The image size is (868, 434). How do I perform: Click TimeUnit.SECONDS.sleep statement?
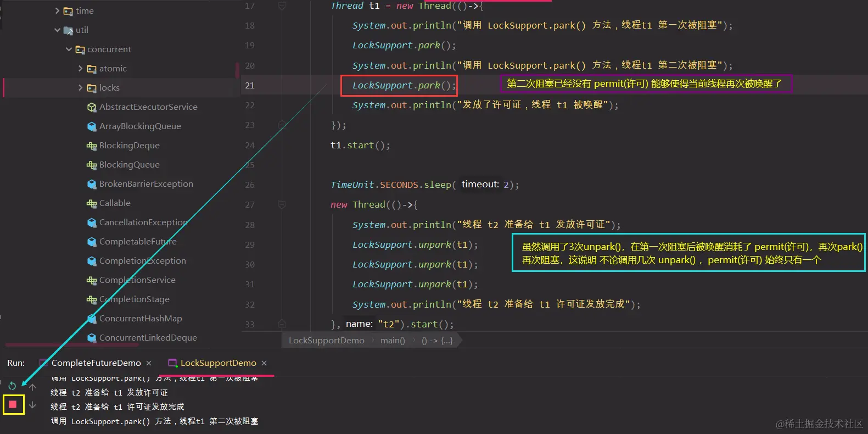coord(424,185)
